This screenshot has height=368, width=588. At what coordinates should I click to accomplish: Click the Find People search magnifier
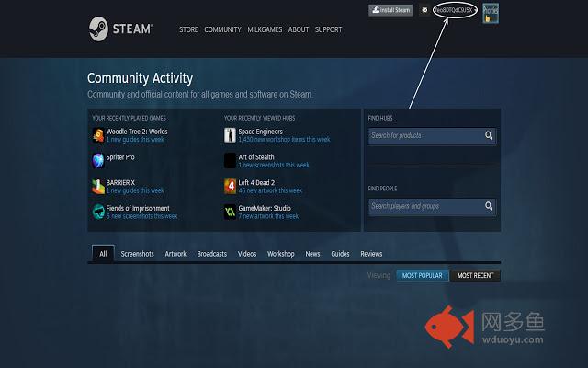[489, 206]
